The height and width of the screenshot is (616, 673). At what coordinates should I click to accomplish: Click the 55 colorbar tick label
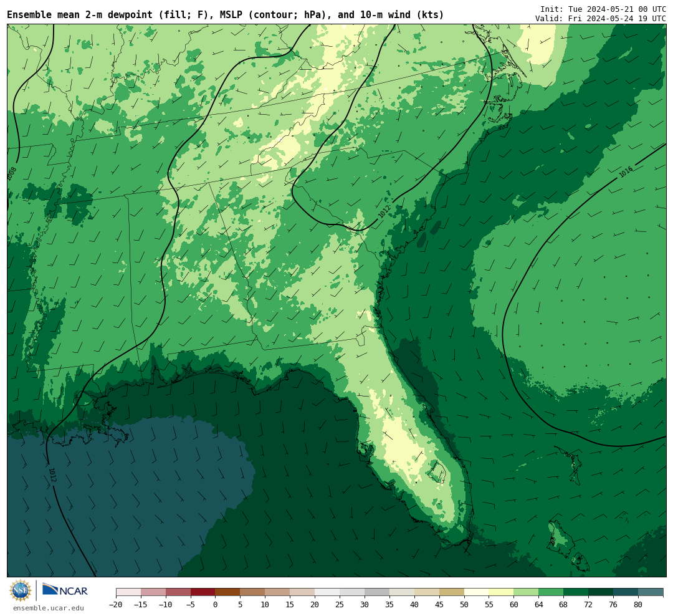pos(489,605)
